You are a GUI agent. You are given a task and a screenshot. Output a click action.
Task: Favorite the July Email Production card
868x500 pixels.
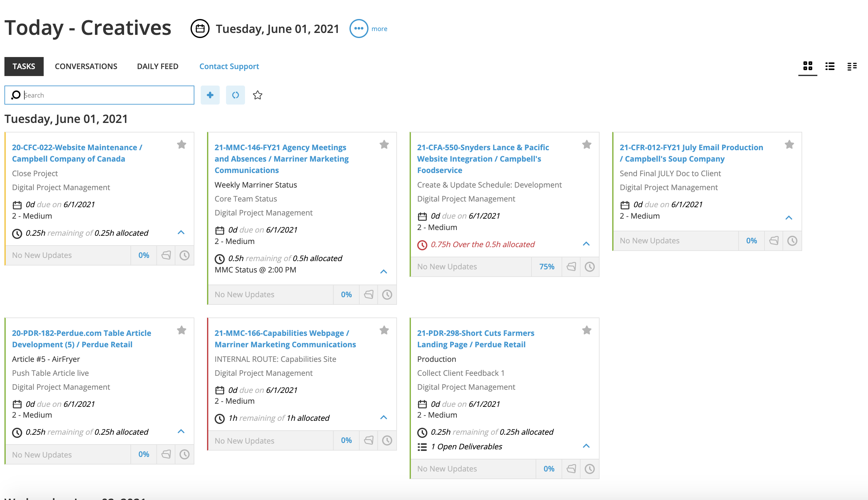(x=789, y=144)
